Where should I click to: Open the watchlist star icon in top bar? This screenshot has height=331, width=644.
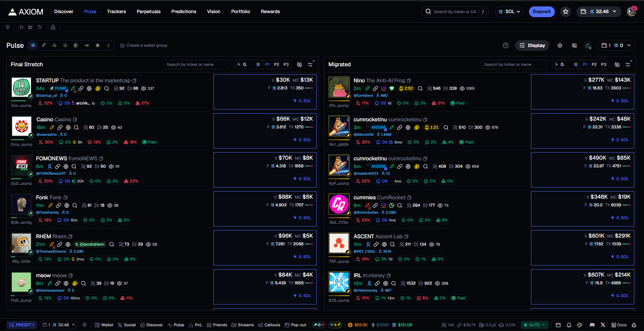[566, 12]
